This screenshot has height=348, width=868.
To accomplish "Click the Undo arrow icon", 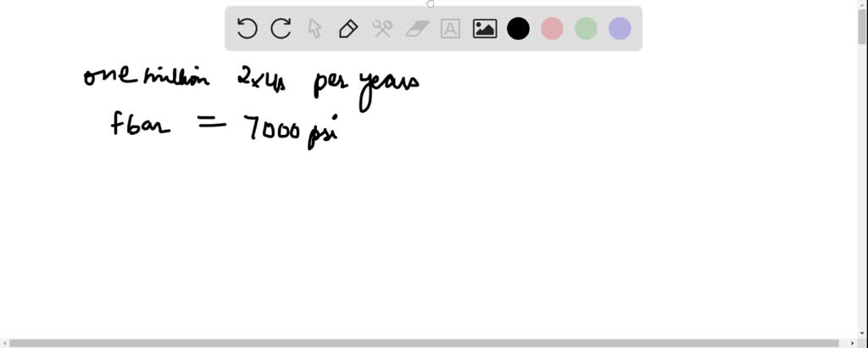I will 247,29.
